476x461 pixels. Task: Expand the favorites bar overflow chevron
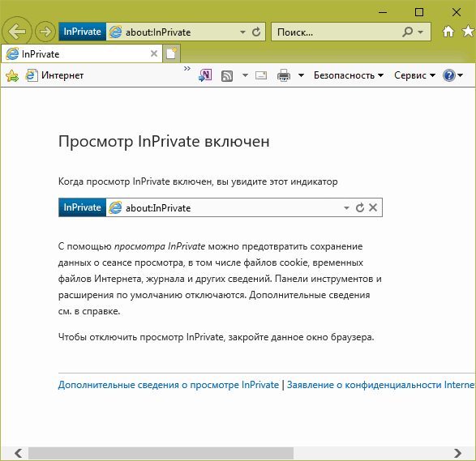click(187, 69)
